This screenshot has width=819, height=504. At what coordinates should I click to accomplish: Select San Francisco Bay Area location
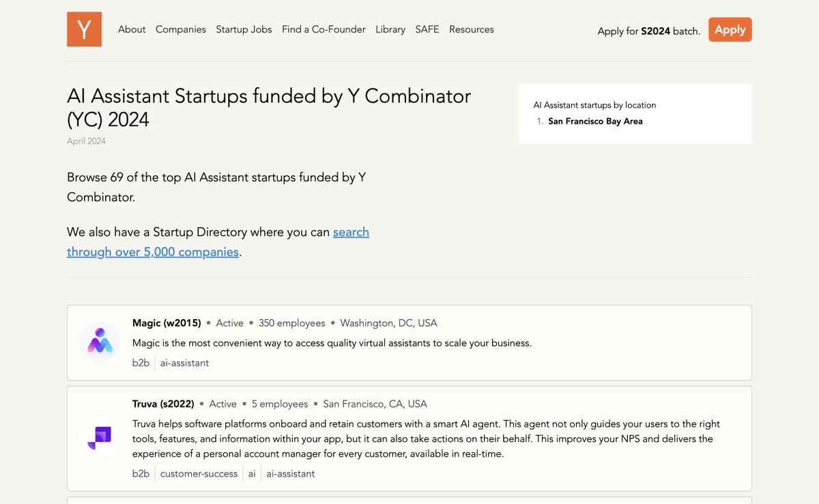pos(595,121)
